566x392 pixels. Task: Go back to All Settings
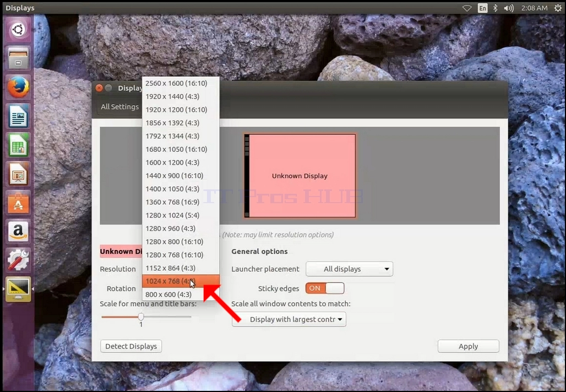119,107
